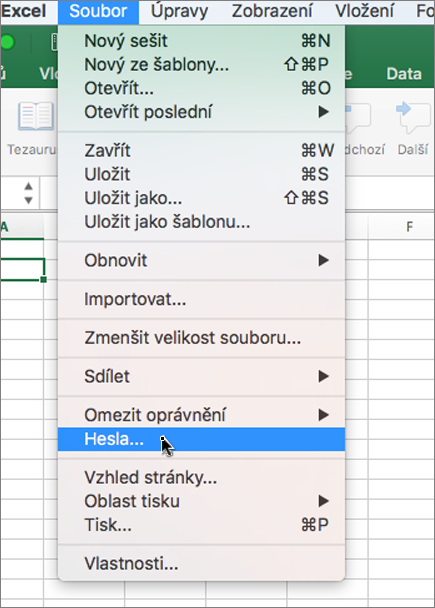Viewport: 435px width, 608px height.
Task: Open Vzhled stránky… dialog
Action: click(201, 477)
